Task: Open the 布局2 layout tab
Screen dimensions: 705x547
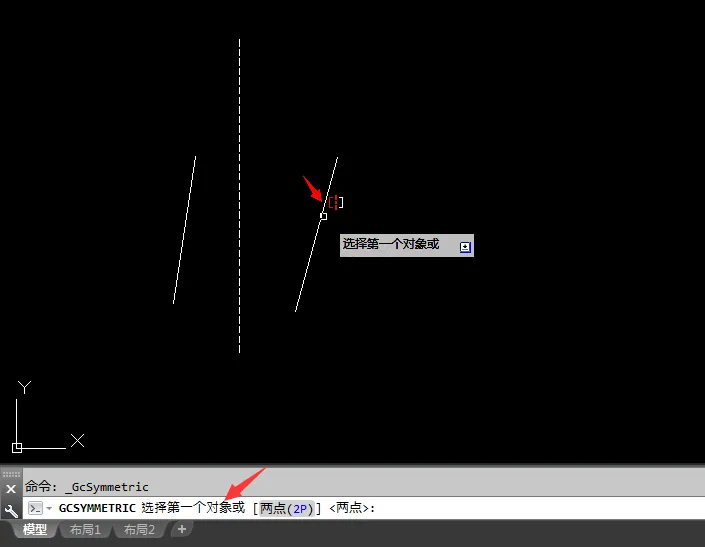Action: (139, 529)
